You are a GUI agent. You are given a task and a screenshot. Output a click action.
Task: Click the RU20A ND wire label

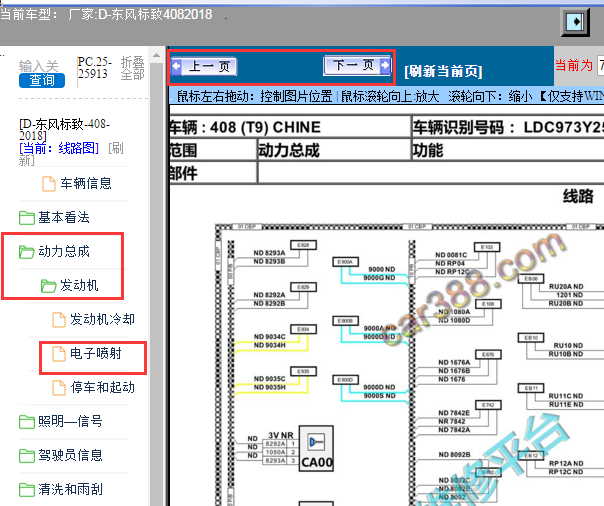(566, 287)
